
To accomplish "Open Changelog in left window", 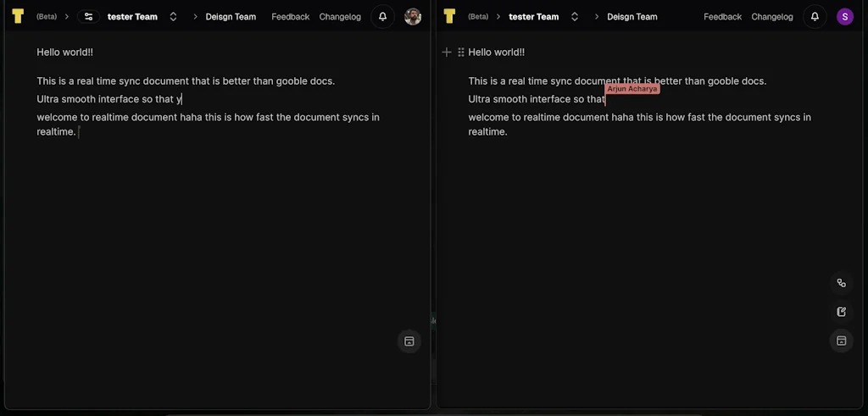I will 340,17.
